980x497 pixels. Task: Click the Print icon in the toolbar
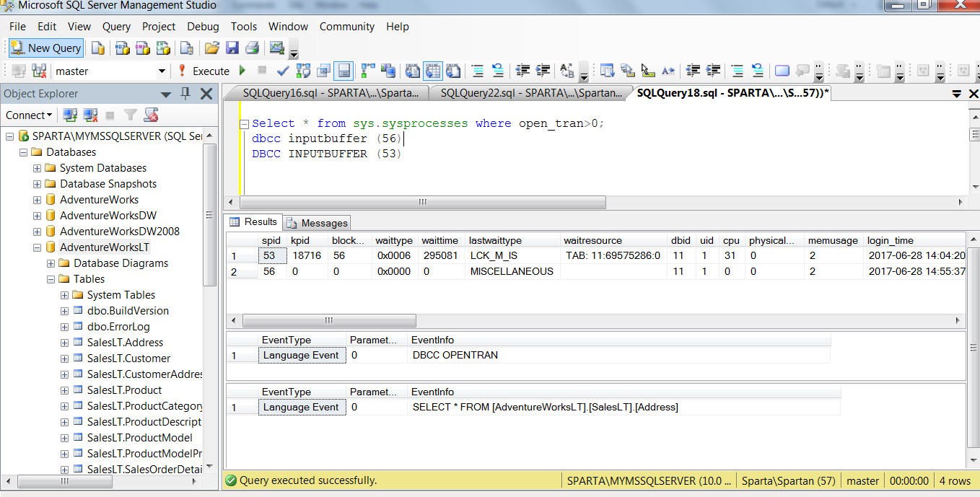pyautogui.click(x=252, y=48)
